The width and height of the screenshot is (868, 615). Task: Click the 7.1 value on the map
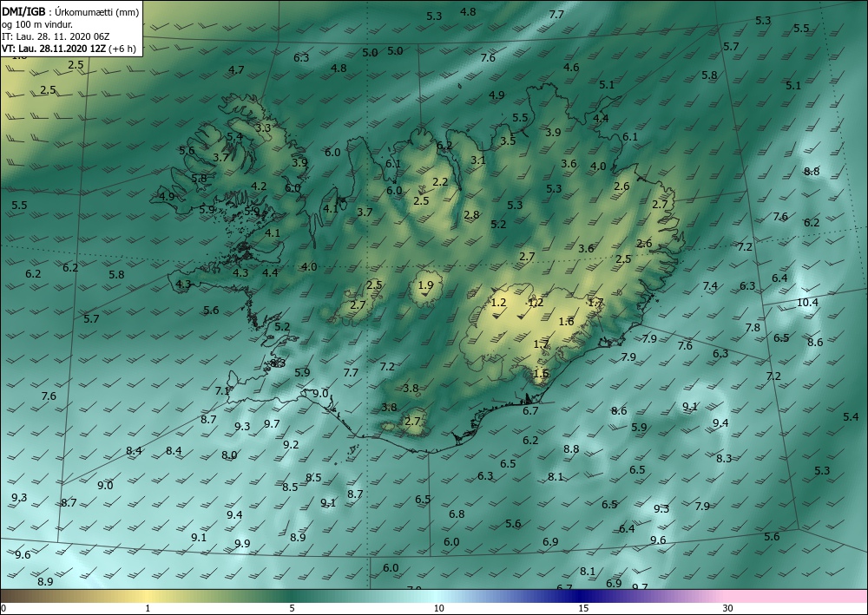click(x=222, y=391)
